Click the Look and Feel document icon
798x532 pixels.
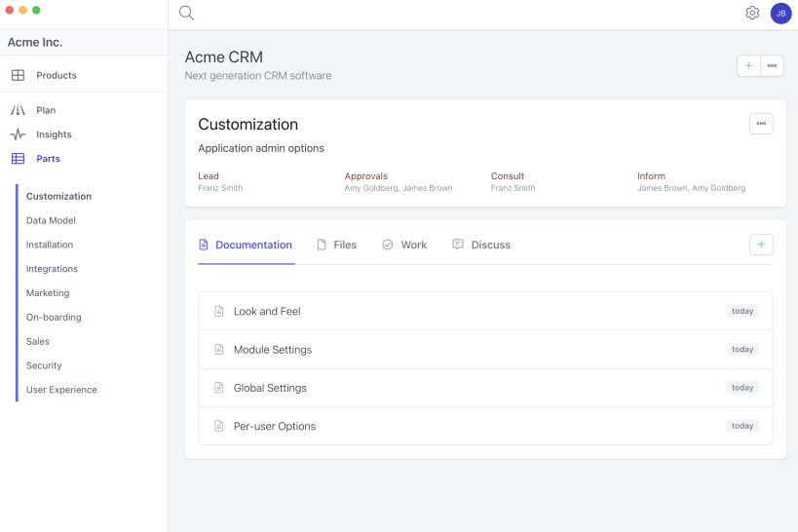(219, 312)
